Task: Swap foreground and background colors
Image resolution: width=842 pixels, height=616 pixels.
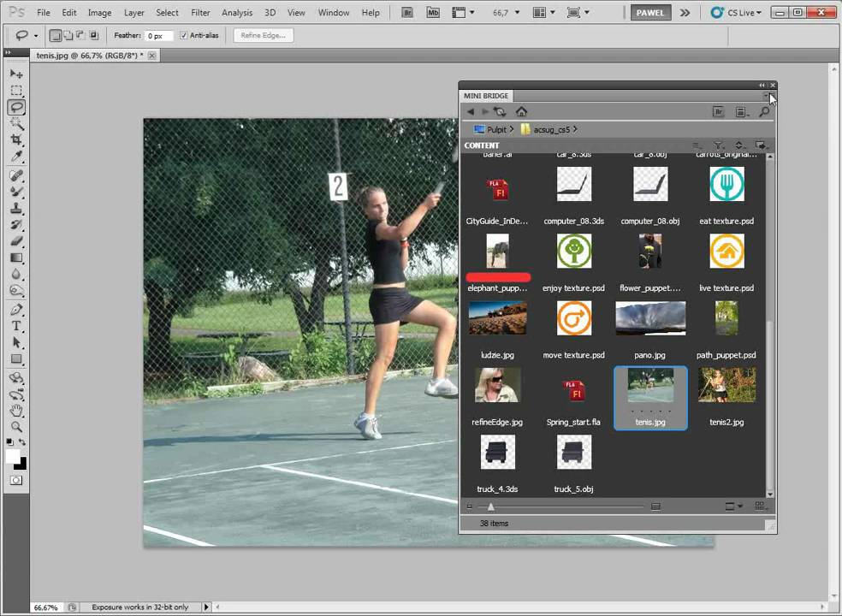Action: tap(22, 442)
